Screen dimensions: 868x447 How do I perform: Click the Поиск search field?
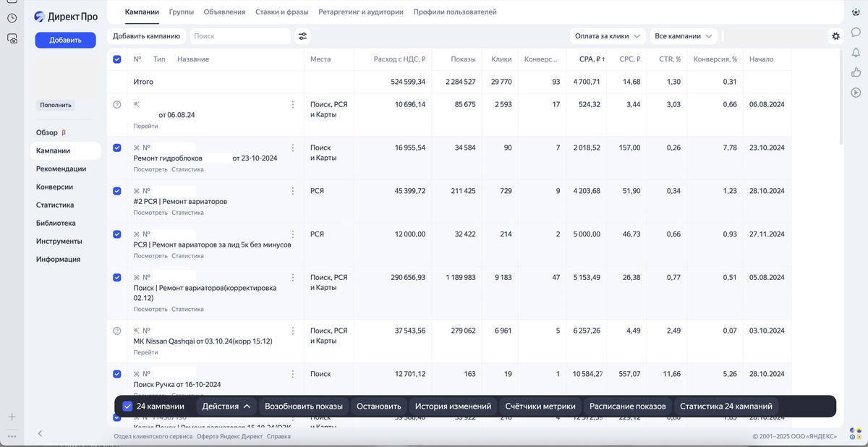click(x=240, y=36)
